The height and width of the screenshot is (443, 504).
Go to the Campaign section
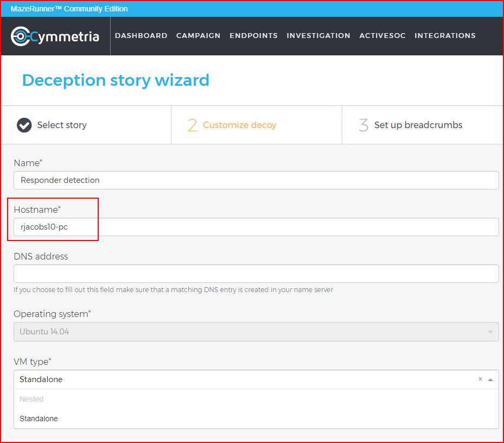tap(199, 36)
